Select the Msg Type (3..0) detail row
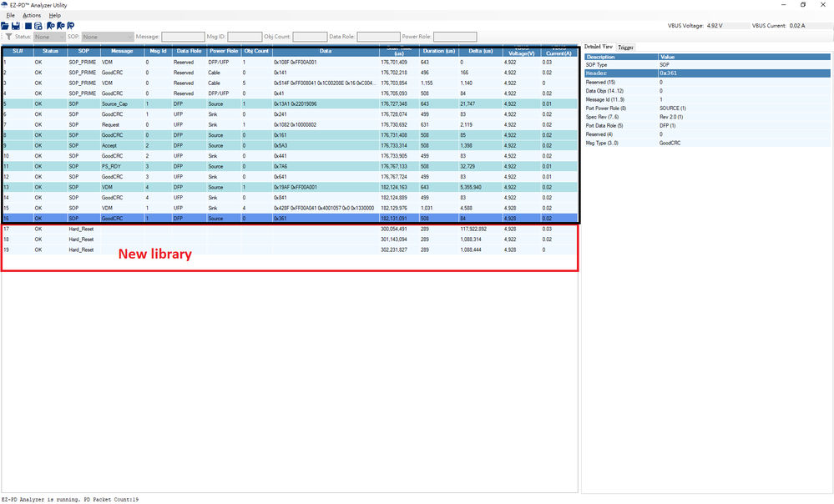Screen dimensions: 834x504 [x=707, y=143]
